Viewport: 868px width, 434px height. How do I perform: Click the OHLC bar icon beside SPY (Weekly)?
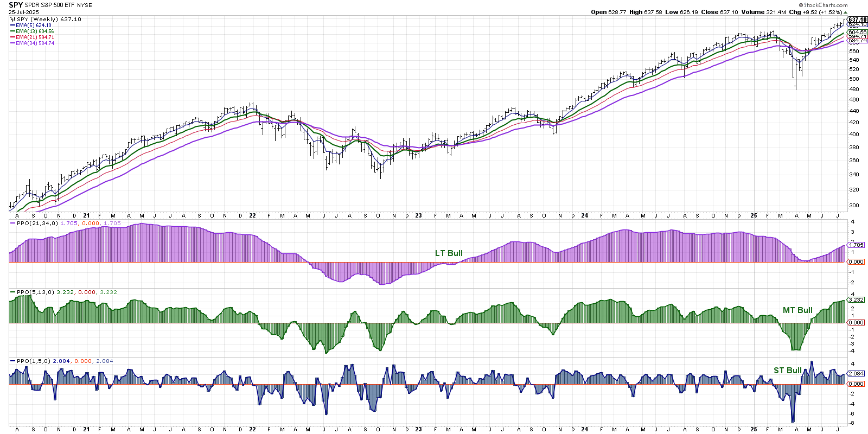point(13,20)
